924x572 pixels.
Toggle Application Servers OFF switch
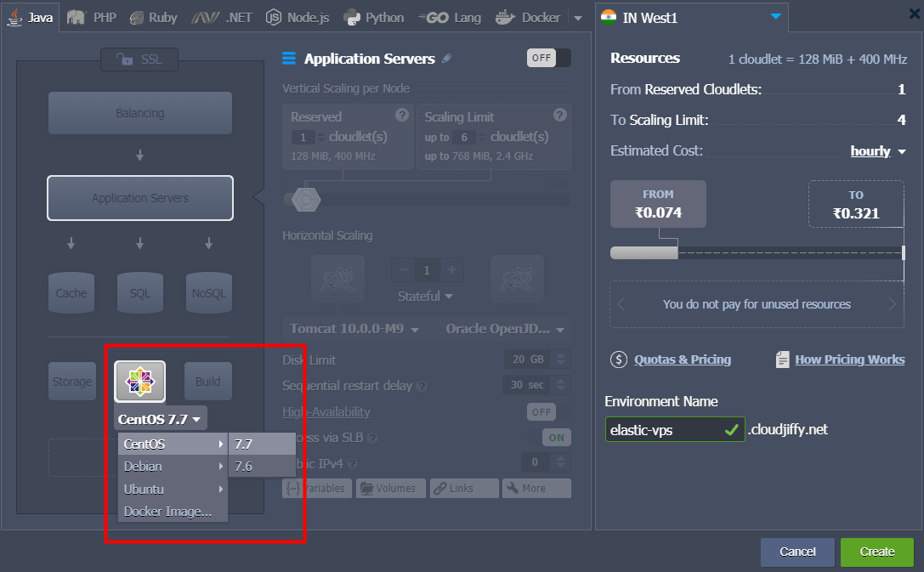click(548, 58)
